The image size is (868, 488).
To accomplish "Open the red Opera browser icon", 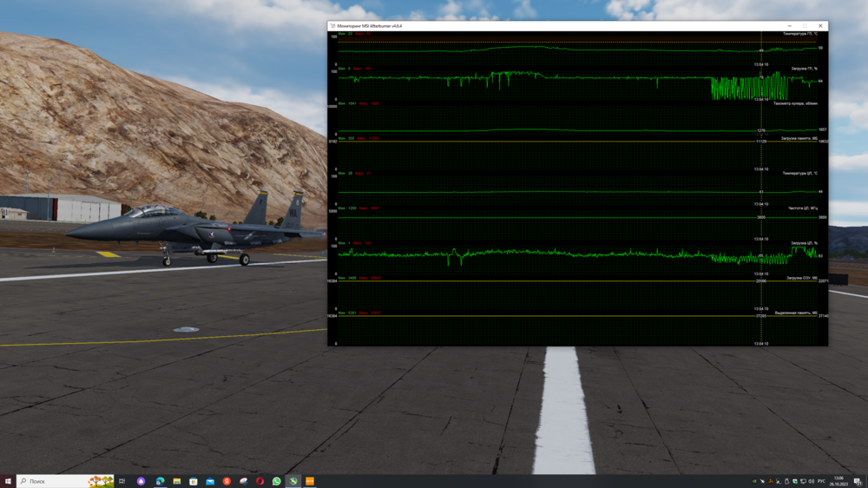I will pyautogui.click(x=260, y=481).
